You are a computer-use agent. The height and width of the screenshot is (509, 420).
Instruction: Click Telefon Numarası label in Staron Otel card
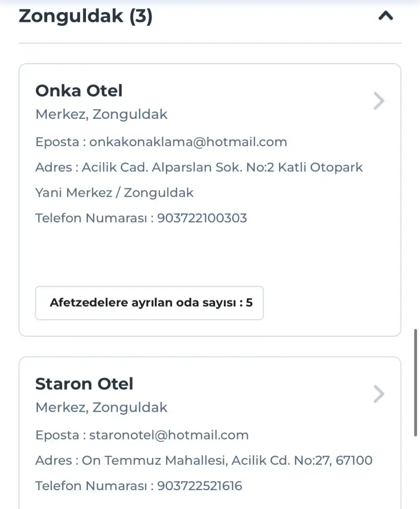pyautogui.click(x=91, y=486)
